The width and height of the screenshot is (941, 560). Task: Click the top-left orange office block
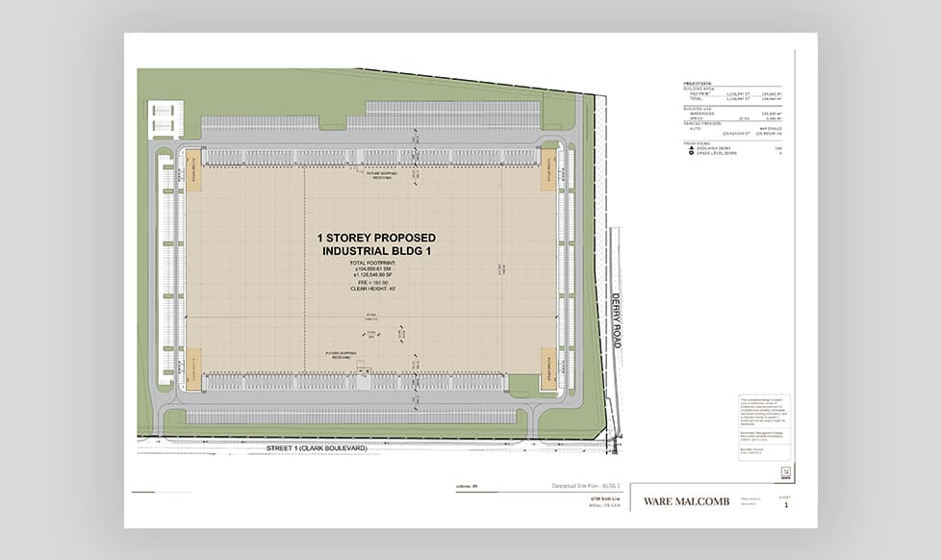pyautogui.click(x=192, y=177)
